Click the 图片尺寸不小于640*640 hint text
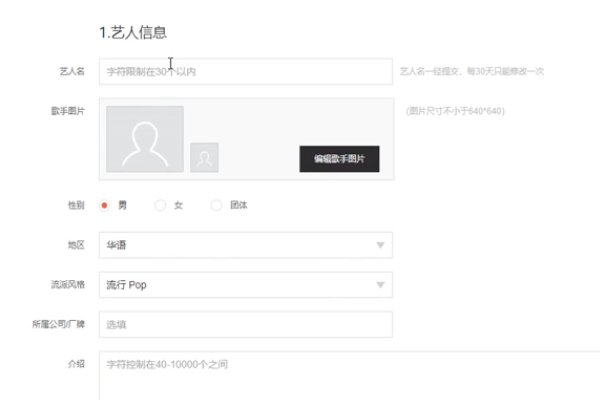The width and height of the screenshot is (600, 400). [x=455, y=111]
